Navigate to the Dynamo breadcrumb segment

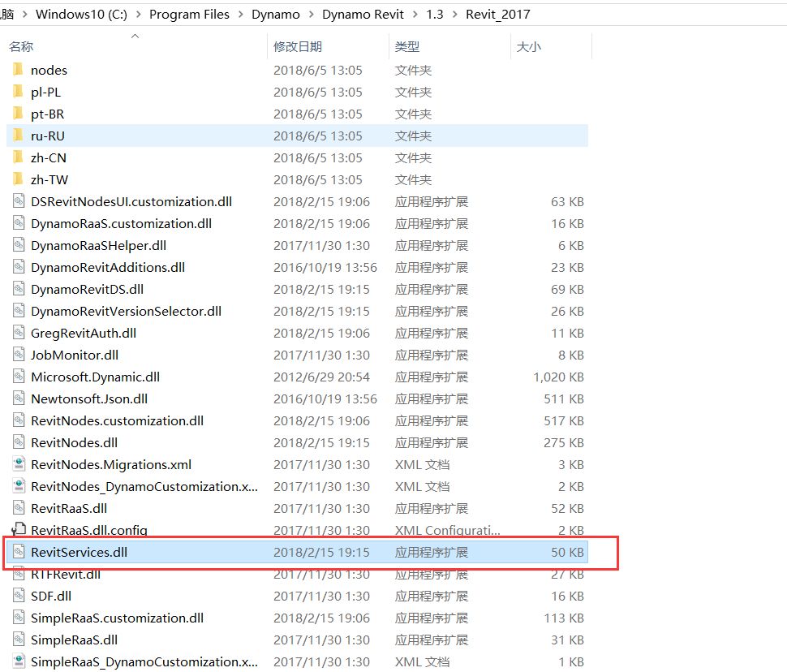[x=276, y=15]
